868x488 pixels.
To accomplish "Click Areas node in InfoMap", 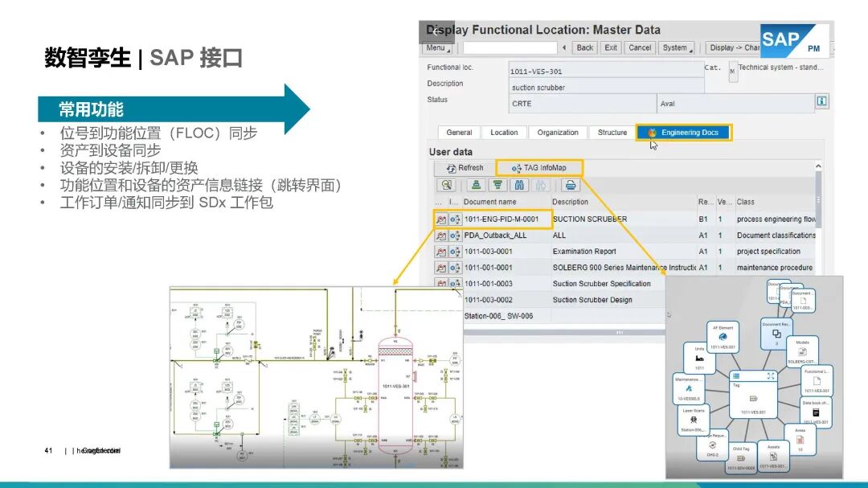I will click(800, 440).
